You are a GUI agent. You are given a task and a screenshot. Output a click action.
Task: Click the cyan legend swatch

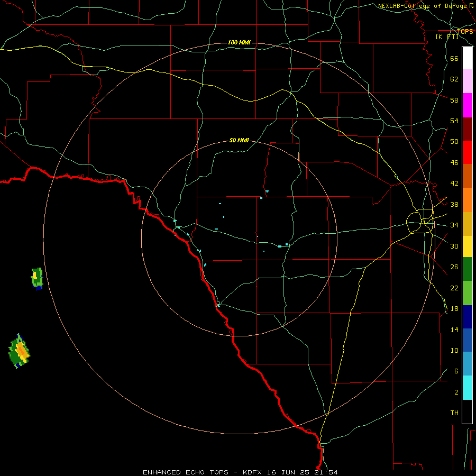tap(467, 388)
